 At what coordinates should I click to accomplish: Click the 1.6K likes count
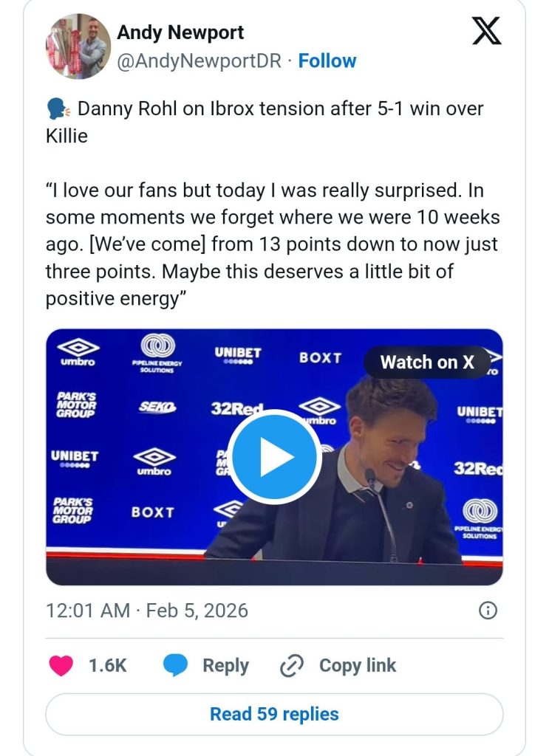(108, 665)
